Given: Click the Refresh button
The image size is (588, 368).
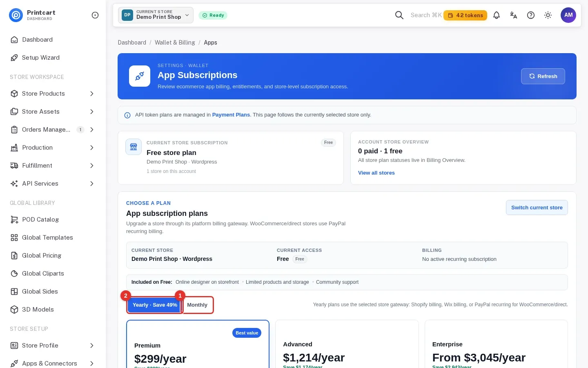Looking at the screenshot, I should click(x=543, y=76).
